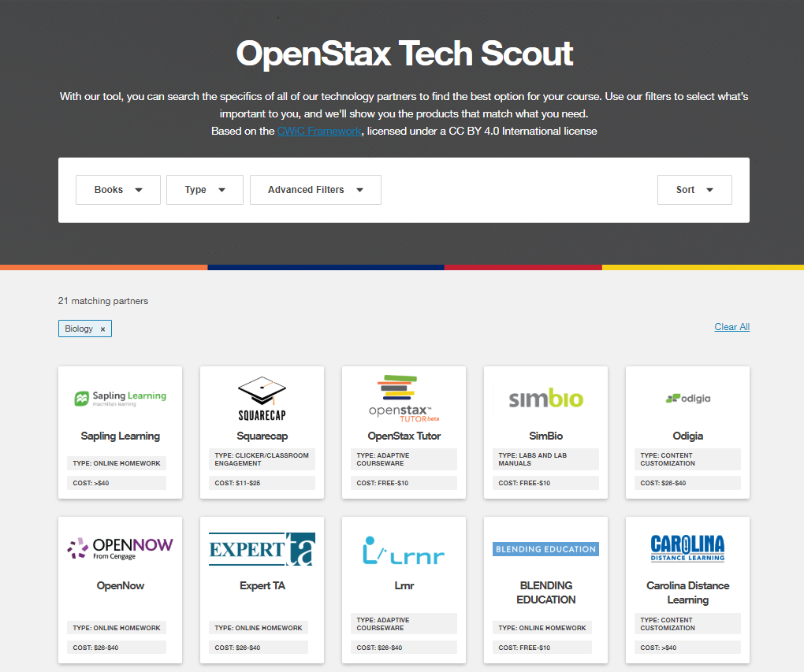This screenshot has width=804, height=672.
Task: Click Blending Education's COST: FREE-$10 label
Action: 542,648
